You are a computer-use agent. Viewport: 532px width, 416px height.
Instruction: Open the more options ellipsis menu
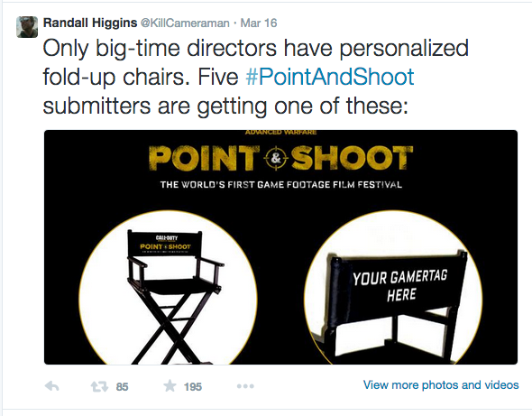(x=245, y=386)
